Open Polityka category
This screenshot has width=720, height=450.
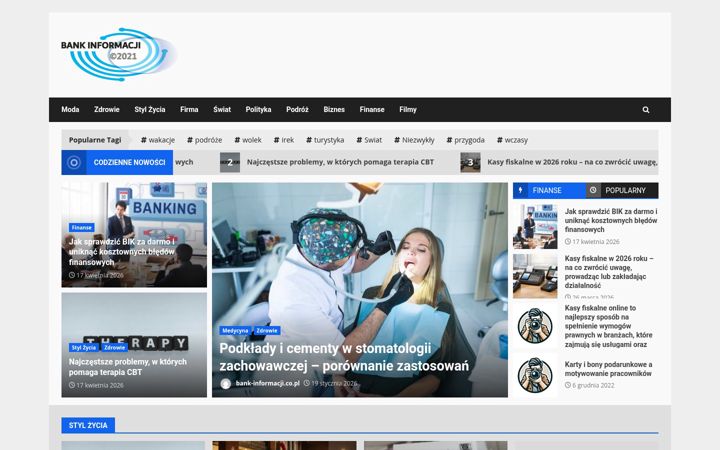coord(258,109)
